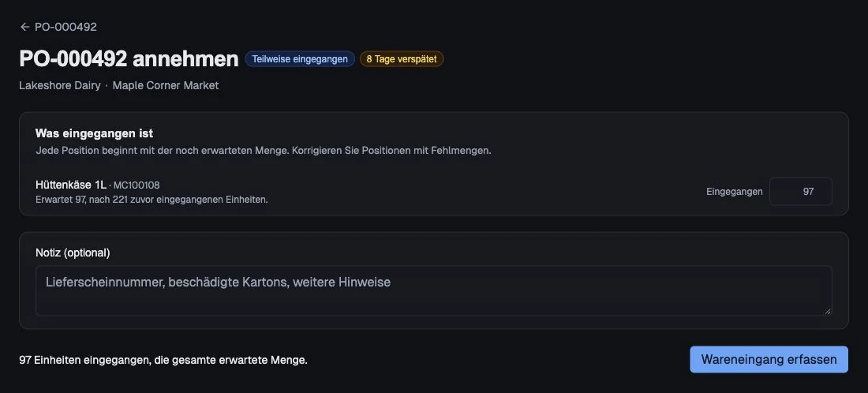Click the Wareneingang erfassen button
This screenshot has width=868, height=393.
click(769, 359)
